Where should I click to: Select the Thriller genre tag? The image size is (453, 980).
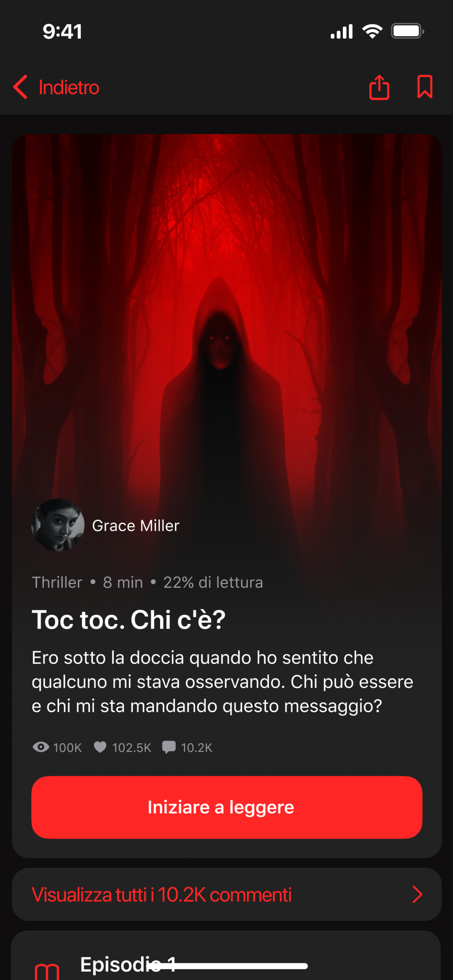point(57,582)
